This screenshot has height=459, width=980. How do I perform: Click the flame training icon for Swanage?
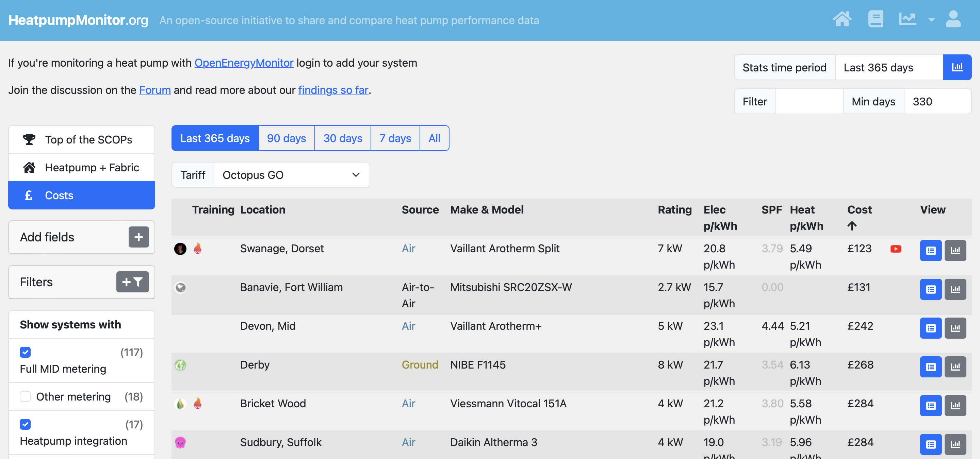tap(197, 249)
